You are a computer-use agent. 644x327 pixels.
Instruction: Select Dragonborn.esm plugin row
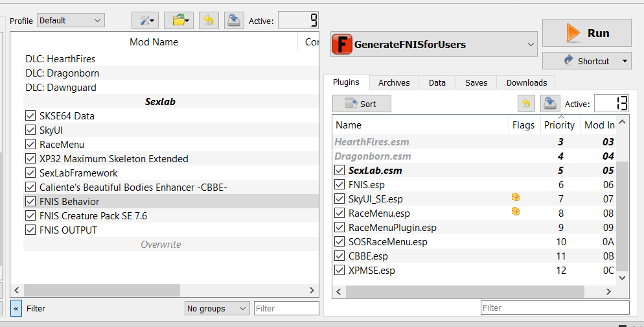[474, 156]
